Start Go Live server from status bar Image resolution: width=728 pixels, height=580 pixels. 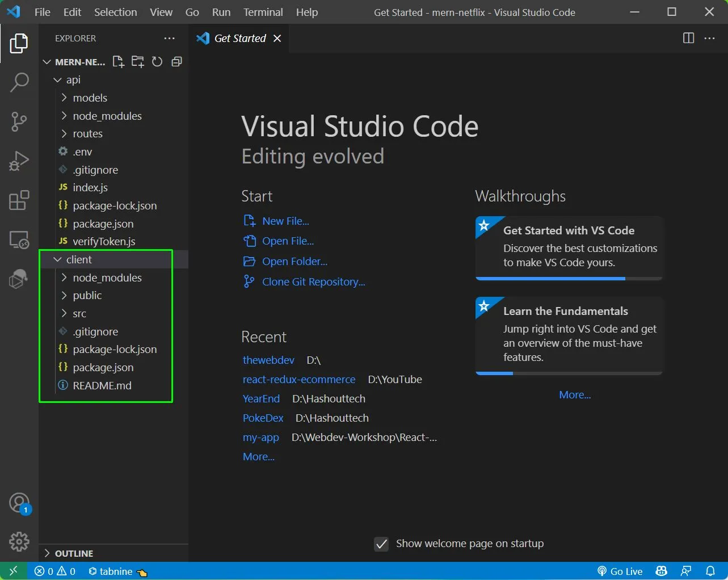(620, 571)
